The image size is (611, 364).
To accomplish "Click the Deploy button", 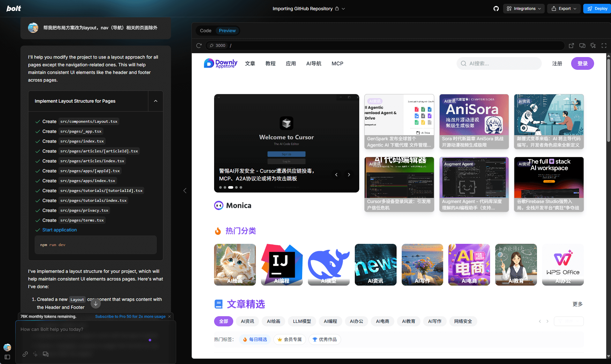I will point(597,9).
